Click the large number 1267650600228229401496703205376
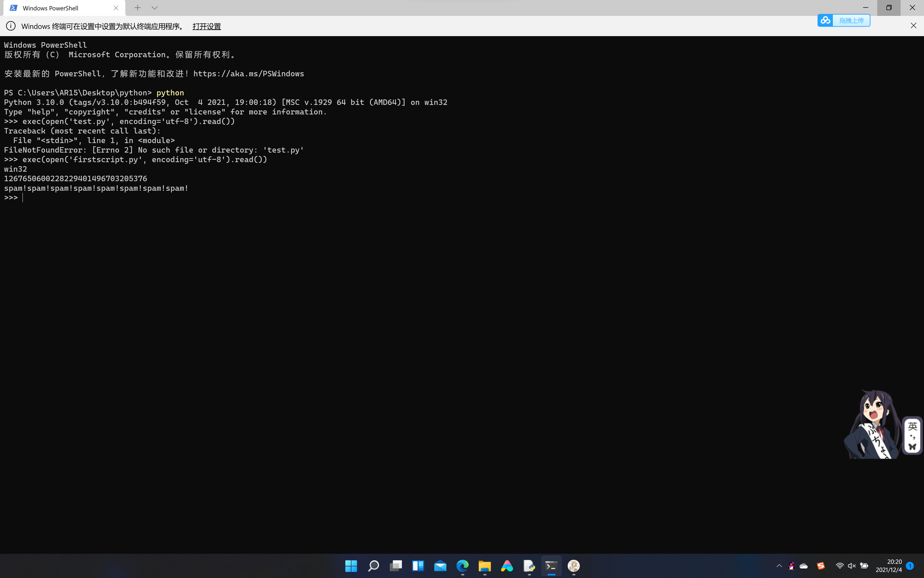Viewport: 924px width, 578px height. pos(76,179)
